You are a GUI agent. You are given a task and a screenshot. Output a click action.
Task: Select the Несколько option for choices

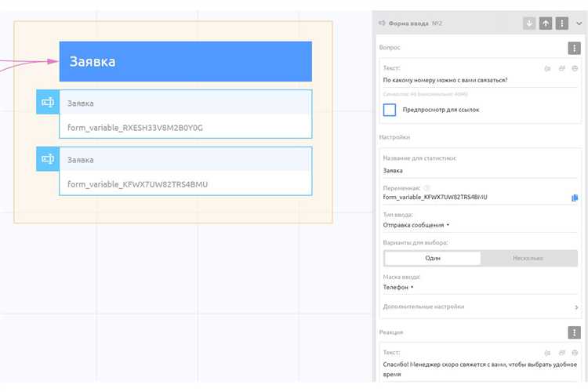tap(528, 258)
